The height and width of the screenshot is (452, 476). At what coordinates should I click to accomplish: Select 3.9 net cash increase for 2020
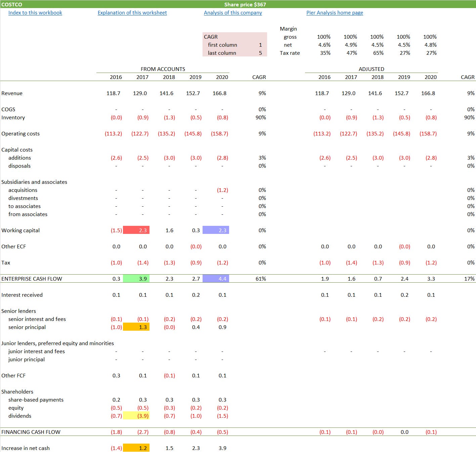[222, 448]
